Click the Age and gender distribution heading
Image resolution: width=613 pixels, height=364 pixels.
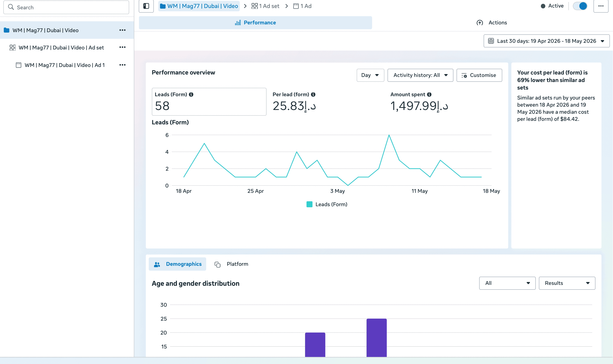coord(195,284)
